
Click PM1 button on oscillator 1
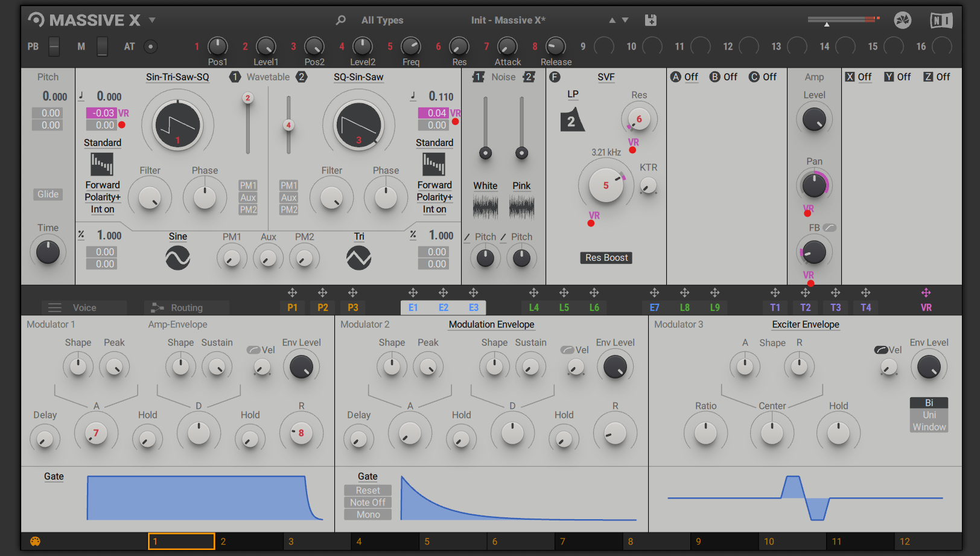[x=248, y=185]
